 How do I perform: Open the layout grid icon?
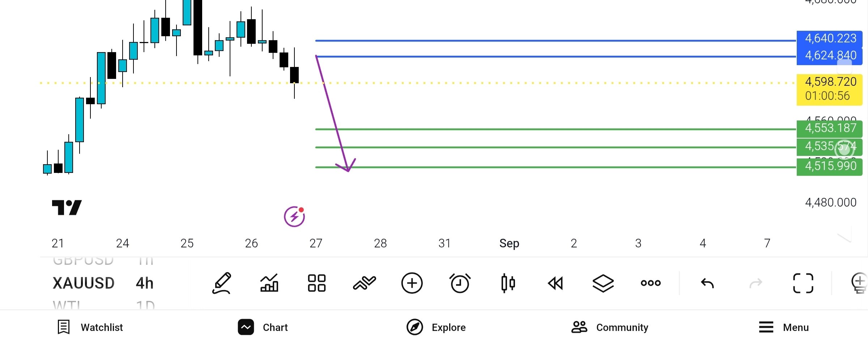pos(317,283)
